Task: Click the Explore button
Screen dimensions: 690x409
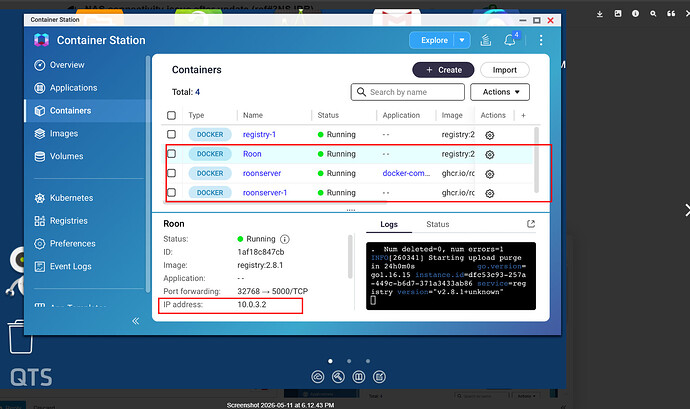Action: (434, 40)
